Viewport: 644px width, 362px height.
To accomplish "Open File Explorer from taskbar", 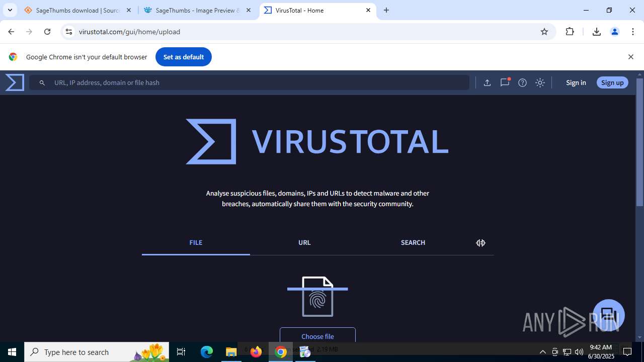I will [231, 352].
